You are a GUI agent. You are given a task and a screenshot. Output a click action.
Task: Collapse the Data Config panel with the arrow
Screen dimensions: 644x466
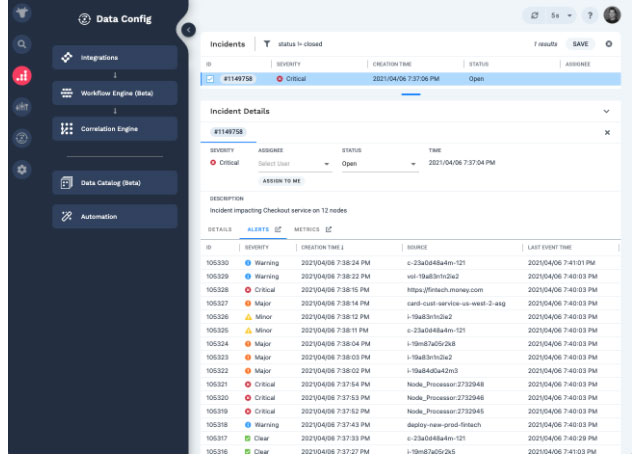pyautogui.click(x=189, y=30)
